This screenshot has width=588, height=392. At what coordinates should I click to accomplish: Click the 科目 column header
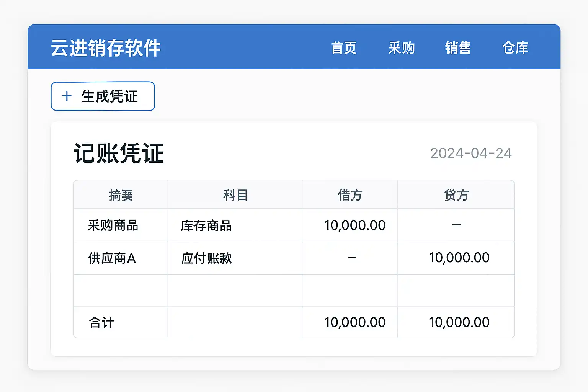pyautogui.click(x=235, y=195)
